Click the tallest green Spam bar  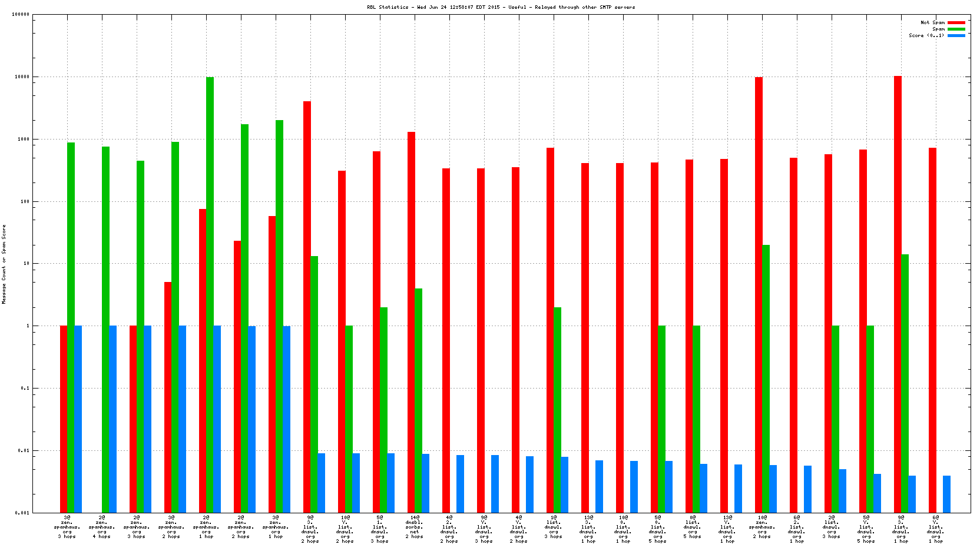click(x=210, y=294)
